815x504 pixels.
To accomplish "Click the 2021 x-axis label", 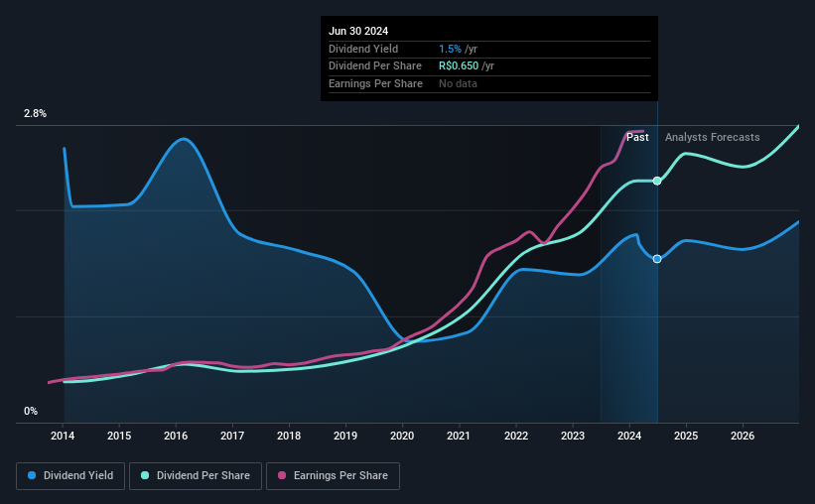I will click(x=459, y=436).
